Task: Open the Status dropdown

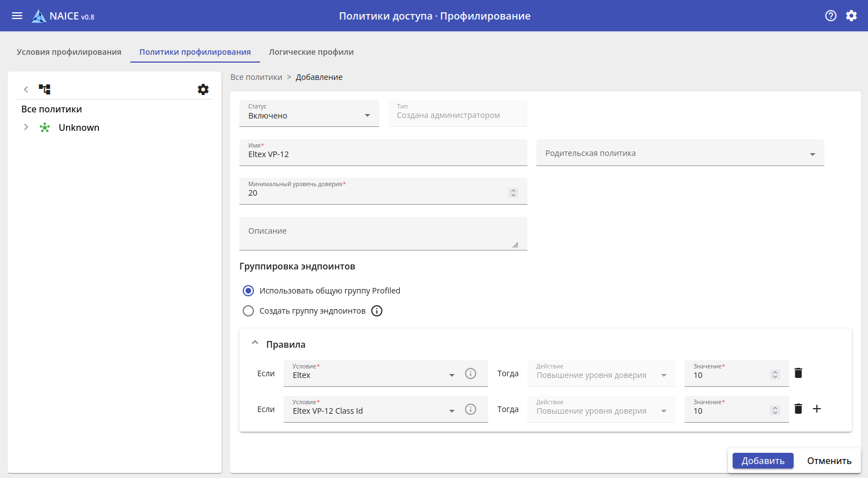Action: pyautogui.click(x=309, y=114)
